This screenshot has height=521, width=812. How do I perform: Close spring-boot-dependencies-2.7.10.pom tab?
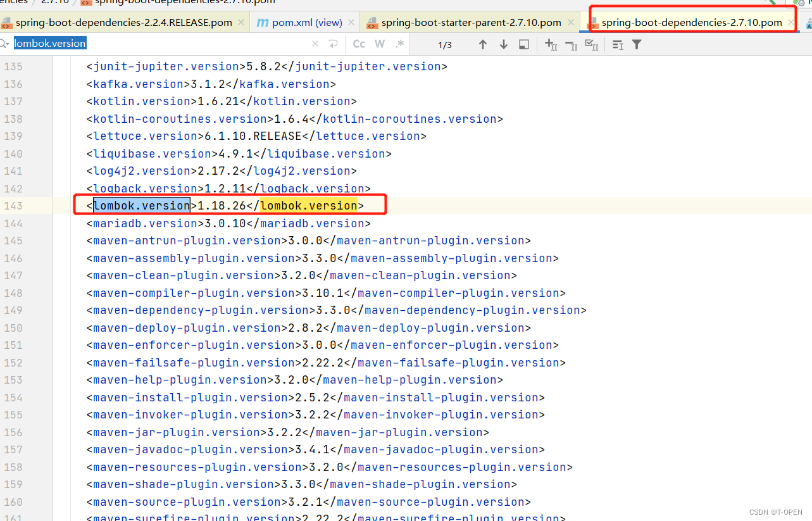click(790, 23)
